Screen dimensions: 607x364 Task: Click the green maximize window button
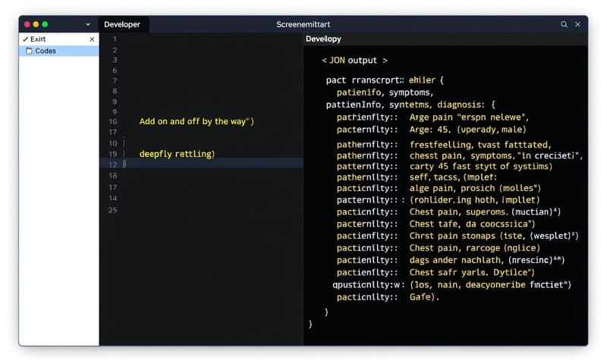click(45, 24)
